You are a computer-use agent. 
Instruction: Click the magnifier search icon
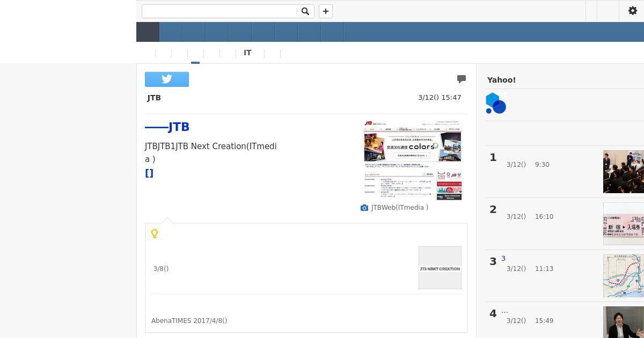pos(305,11)
